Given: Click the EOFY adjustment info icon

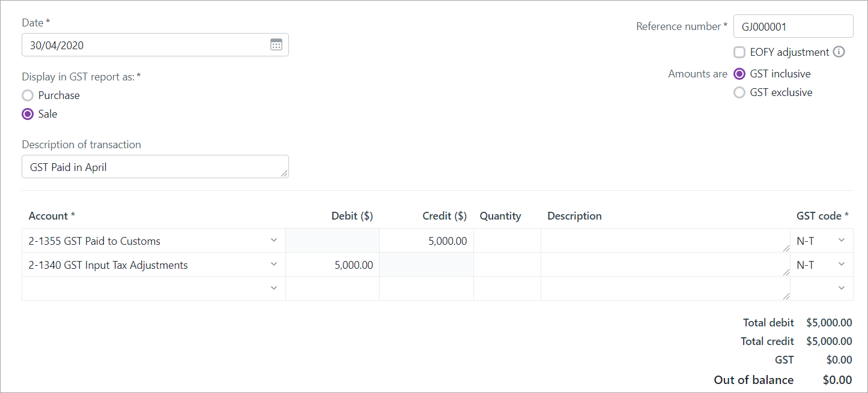Looking at the screenshot, I should tap(839, 52).
